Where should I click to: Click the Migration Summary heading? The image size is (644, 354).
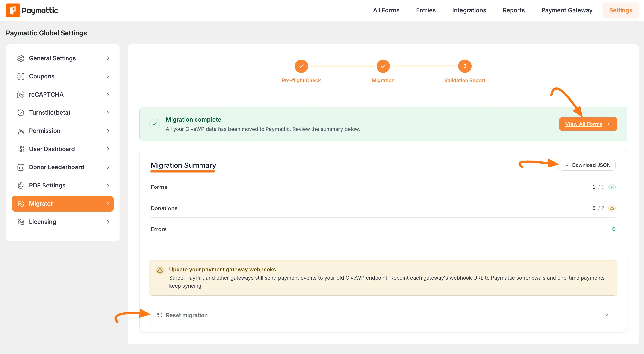click(183, 165)
